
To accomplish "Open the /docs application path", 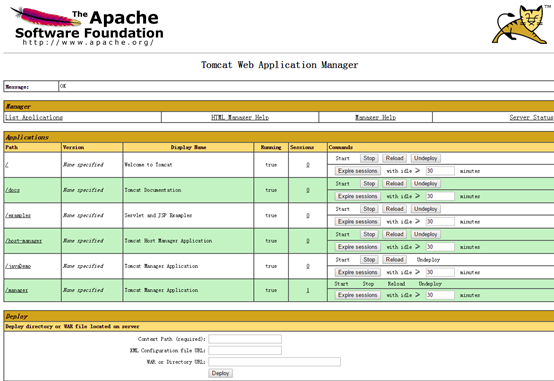I will click(12, 190).
